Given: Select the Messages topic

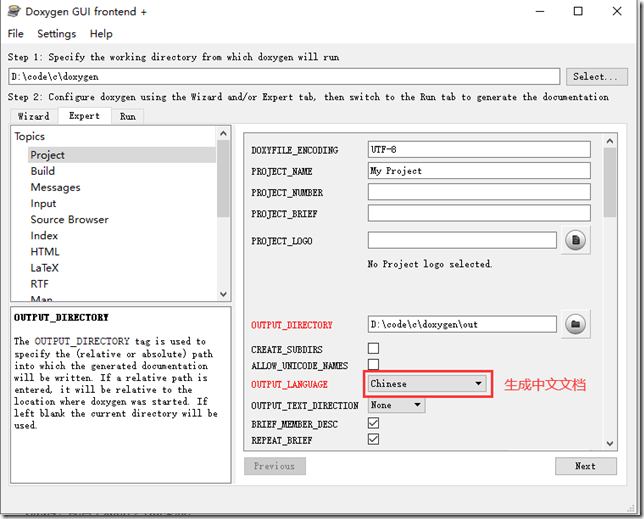Looking at the screenshot, I should (x=55, y=187).
